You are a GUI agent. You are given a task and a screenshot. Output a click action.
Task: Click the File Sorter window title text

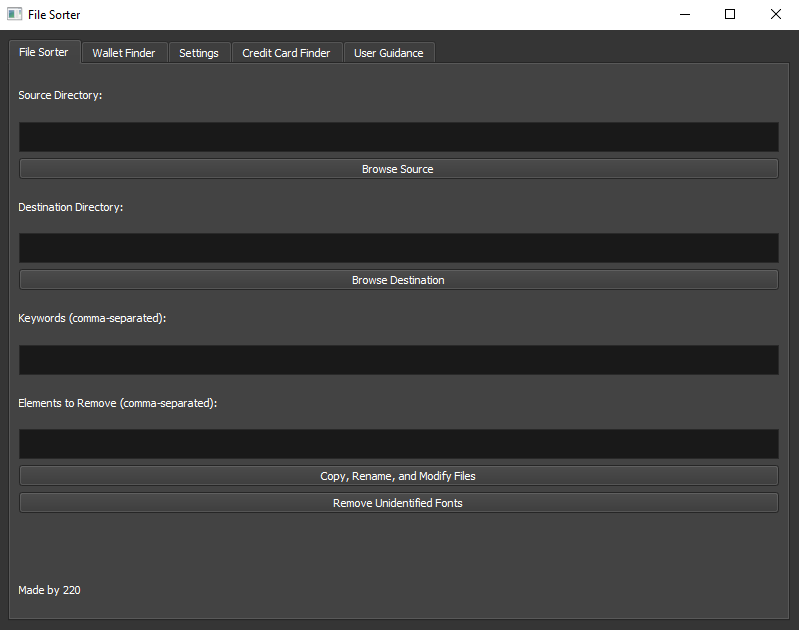54,14
